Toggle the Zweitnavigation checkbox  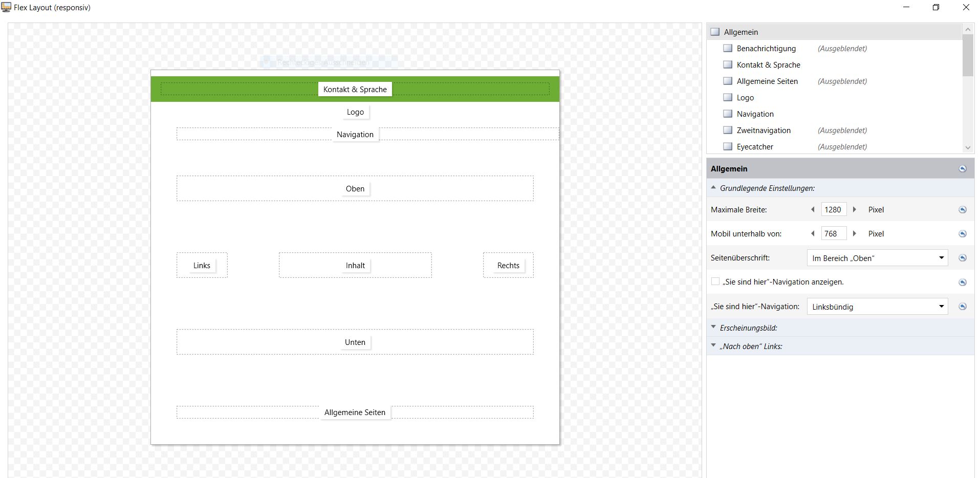point(728,131)
